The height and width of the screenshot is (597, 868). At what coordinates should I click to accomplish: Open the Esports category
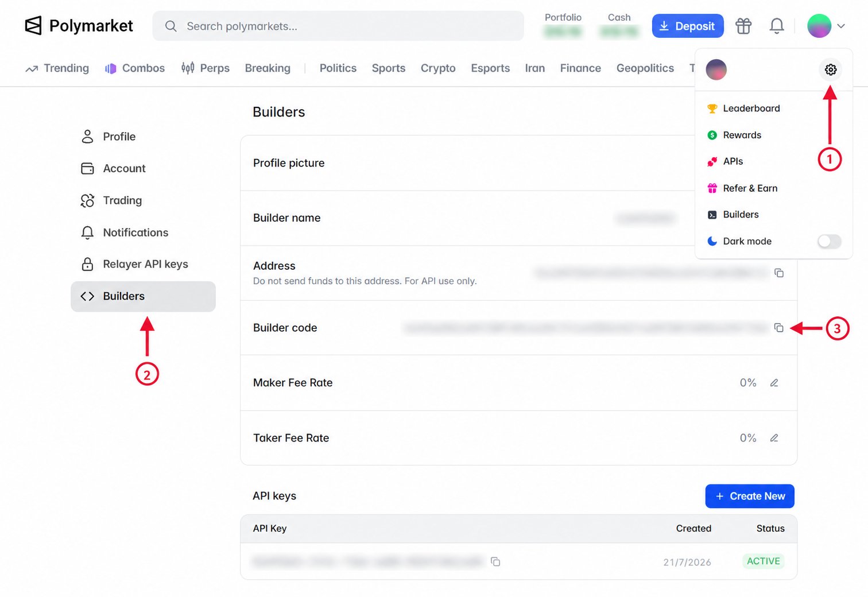(x=490, y=68)
